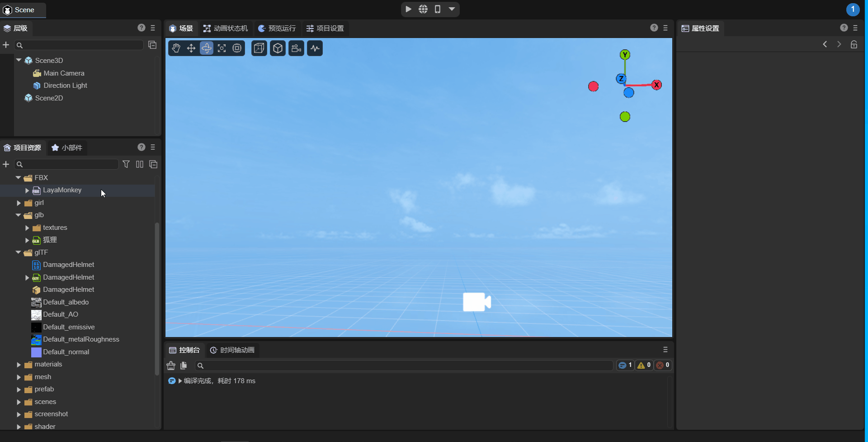Collapse the Scene3D node in hierarchy

pyautogui.click(x=19, y=60)
